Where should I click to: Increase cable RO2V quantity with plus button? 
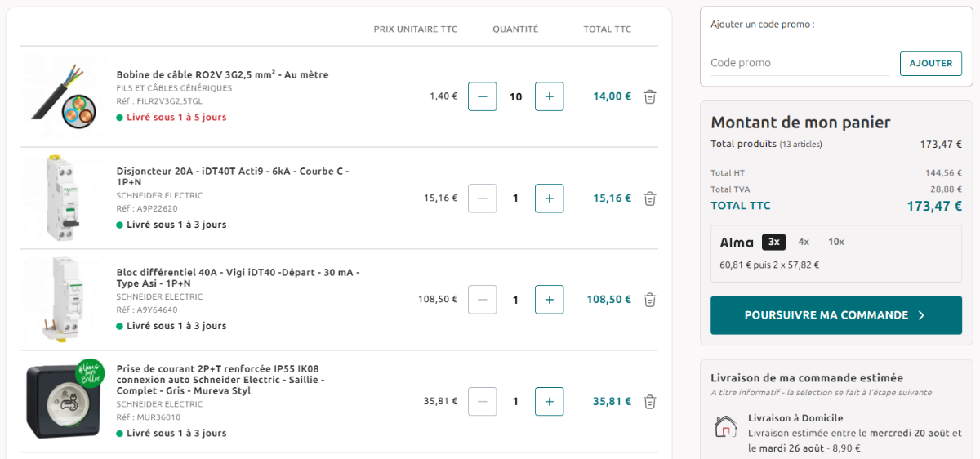[x=549, y=96]
